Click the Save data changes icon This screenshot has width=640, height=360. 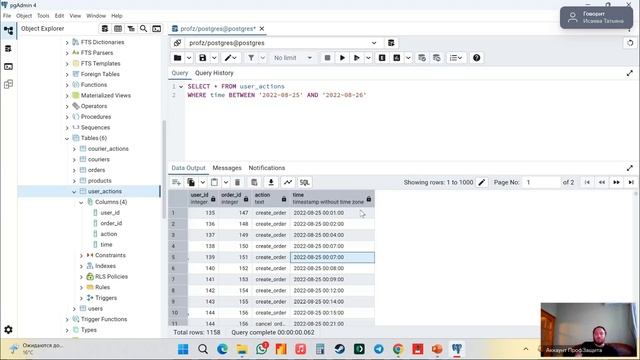[x=254, y=182]
